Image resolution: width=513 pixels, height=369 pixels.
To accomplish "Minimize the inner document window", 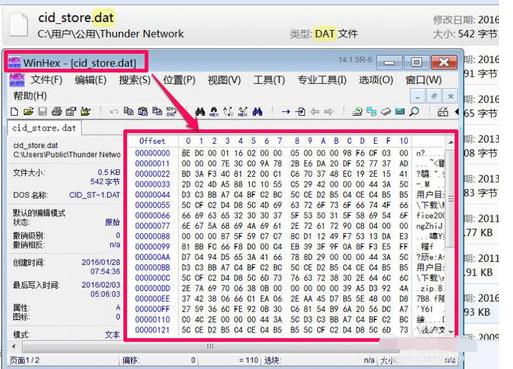I will coord(418,96).
